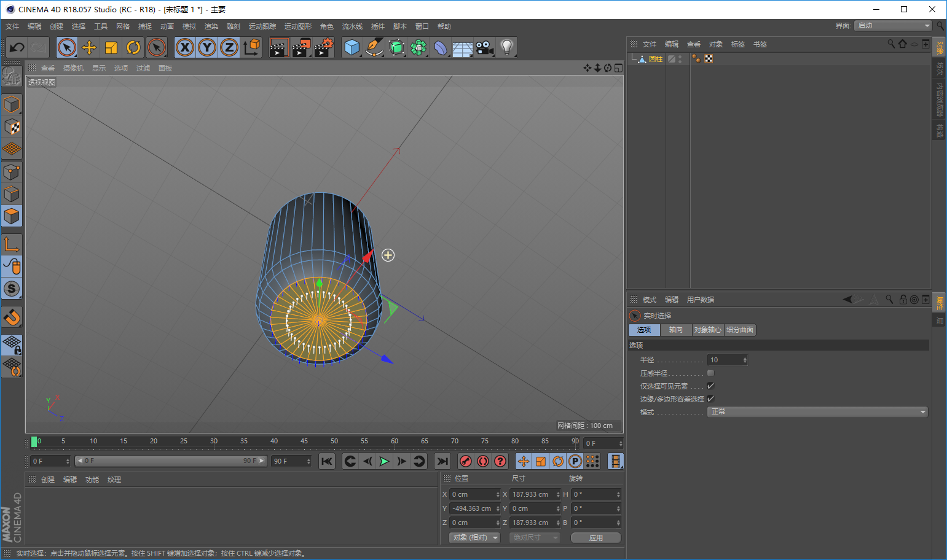
Task: Toggle Y axis lock
Action: (x=207, y=47)
